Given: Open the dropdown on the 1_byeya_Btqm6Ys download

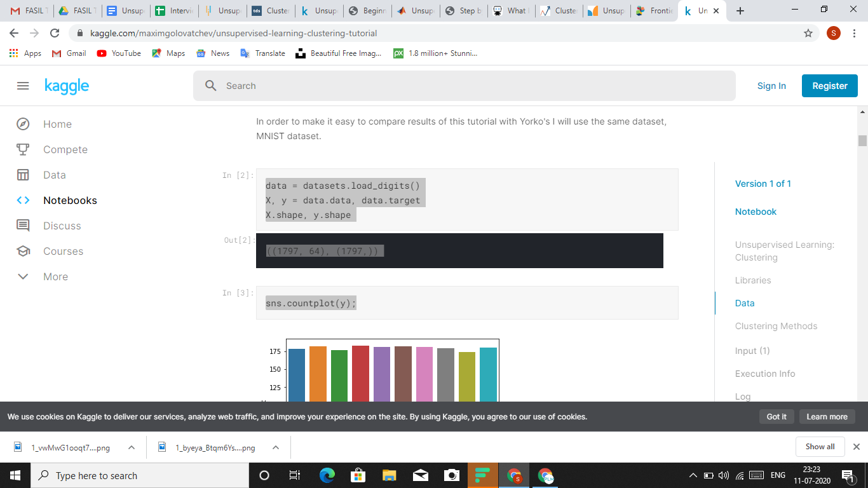Looking at the screenshot, I should 275,447.
